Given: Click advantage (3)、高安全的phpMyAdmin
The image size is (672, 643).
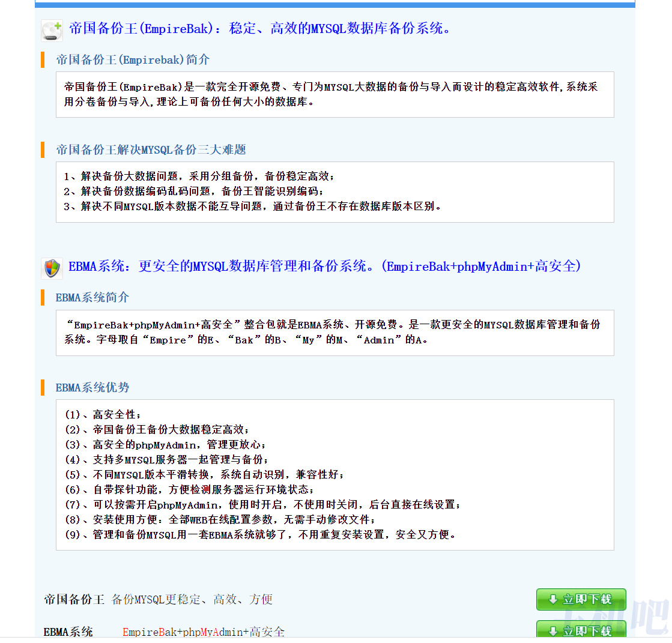Looking at the screenshot, I should [165, 444].
